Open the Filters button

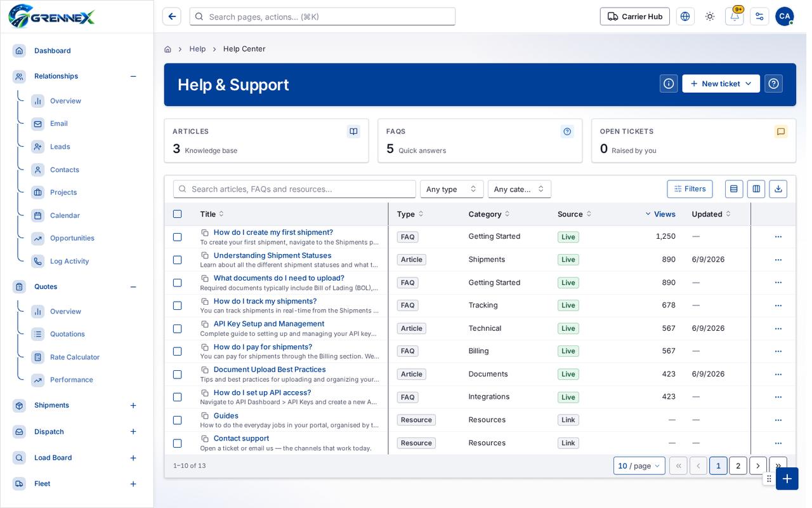pyautogui.click(x=690, y=189)
